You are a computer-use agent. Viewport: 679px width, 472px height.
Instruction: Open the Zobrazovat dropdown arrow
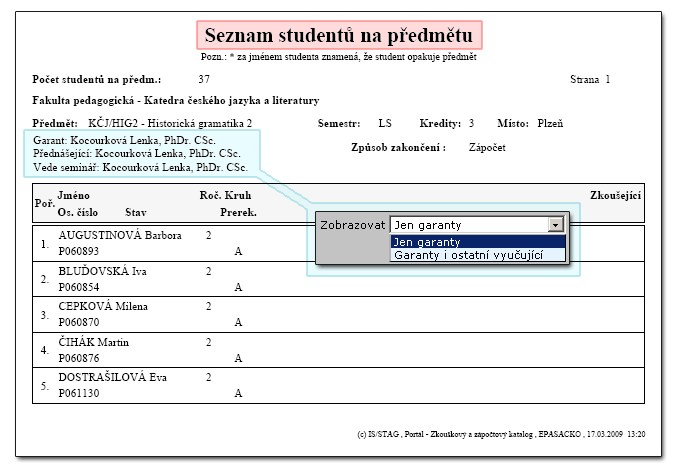(555, 225)
